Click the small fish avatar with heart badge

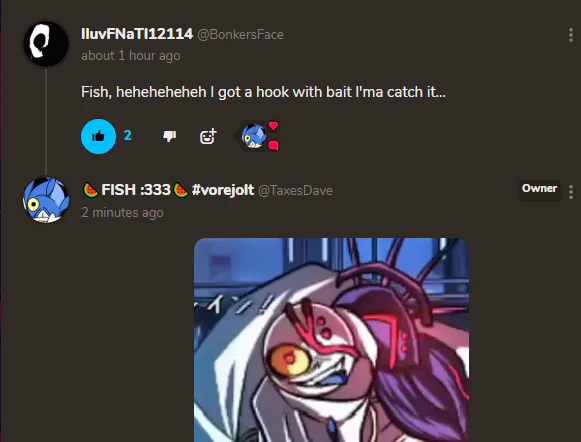[254, 136]
